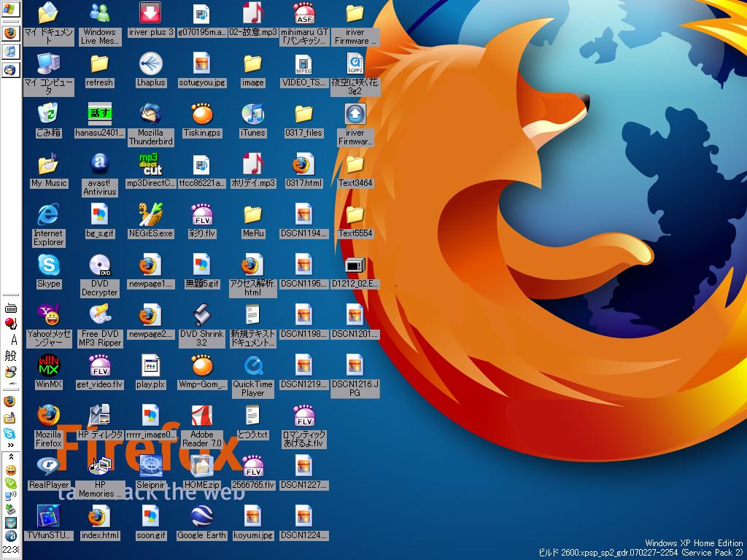The image size is (747, 560).
Task: Open the マイ ドキュメント desktop icon
Action: 49,23
